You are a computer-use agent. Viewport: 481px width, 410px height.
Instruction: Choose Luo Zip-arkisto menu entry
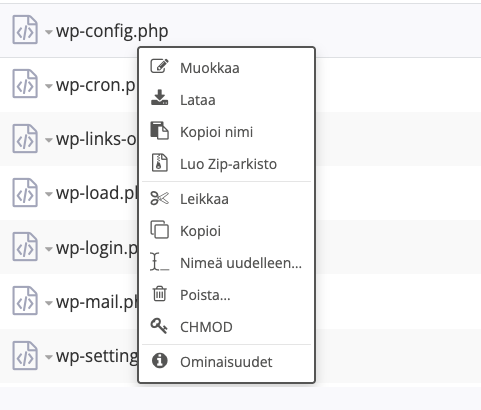(227, 164)
